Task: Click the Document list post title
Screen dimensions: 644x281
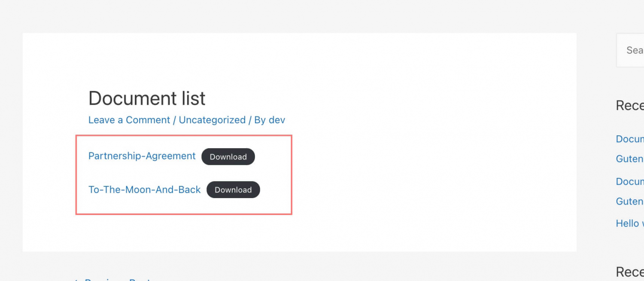Action: point(146,98)
